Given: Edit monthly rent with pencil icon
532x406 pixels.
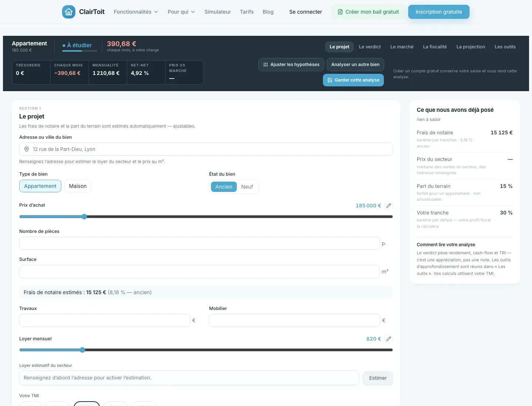Looking at the screenshot, I should coord(389,339).
